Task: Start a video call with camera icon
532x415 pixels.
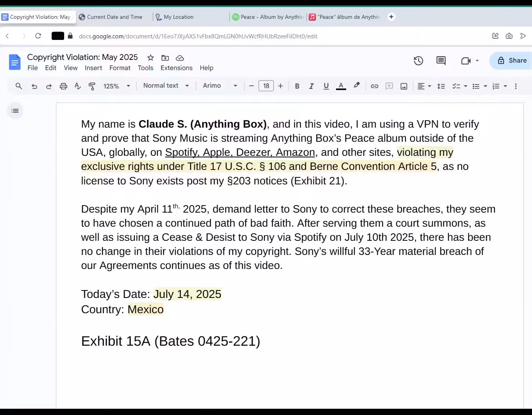Action: 465,61
